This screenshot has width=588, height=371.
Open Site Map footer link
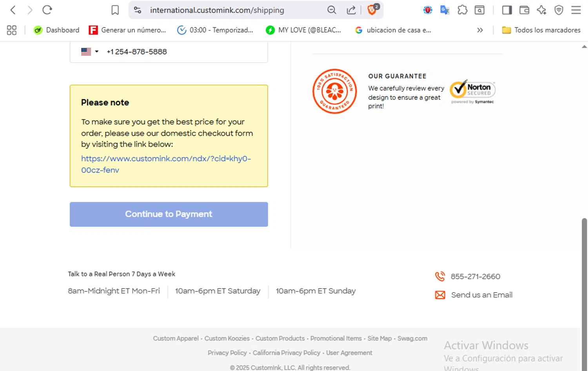point(379,338)
